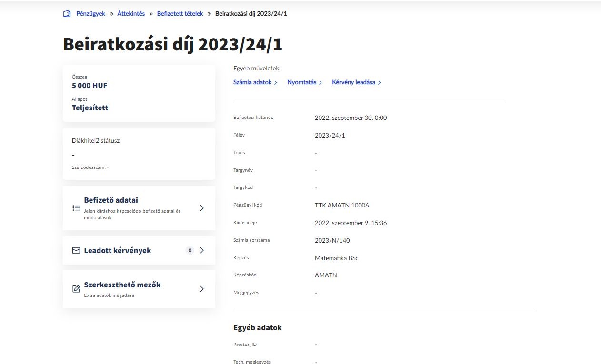Image resolution: width=601 pixels, height=364 pixels.
Task: Click the Megjegyzés label
Action: coord(246,292)
